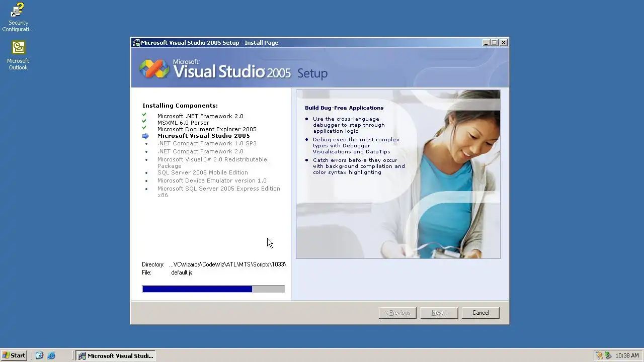Click 'MSXML 6.0 Parser' list item
This screenshot has height=362, width=644.
(x=183, y=123)
